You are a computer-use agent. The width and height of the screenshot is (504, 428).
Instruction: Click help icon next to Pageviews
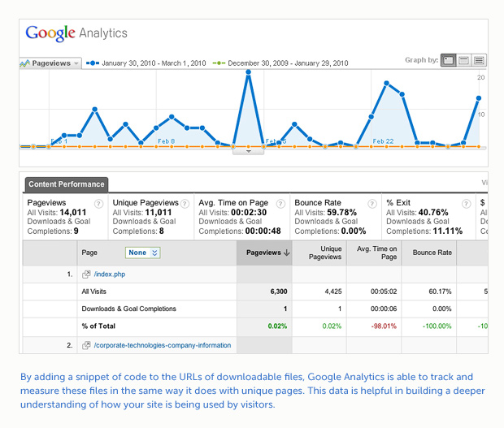(98, 204)
